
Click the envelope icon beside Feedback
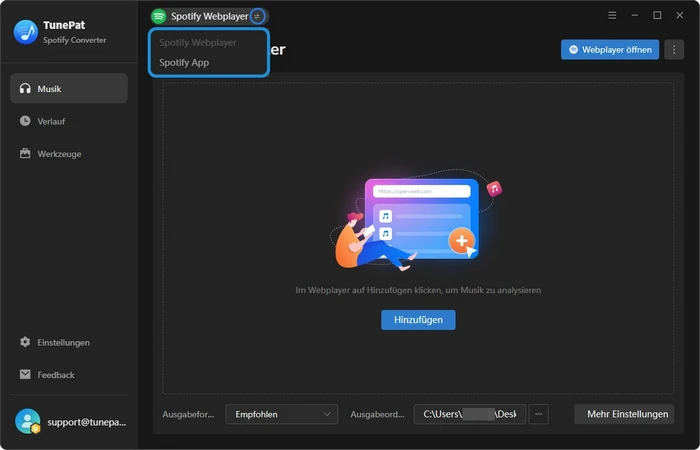coord(25,375)
